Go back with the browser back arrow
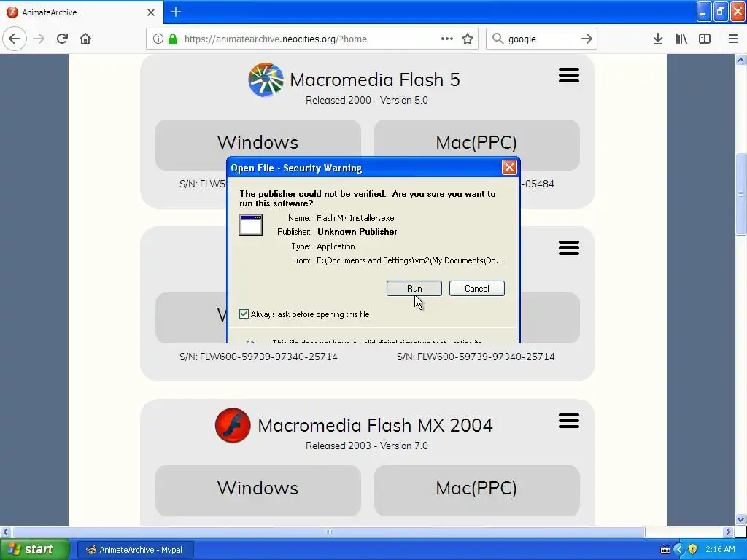747x560 pixels. pos(15,39)
